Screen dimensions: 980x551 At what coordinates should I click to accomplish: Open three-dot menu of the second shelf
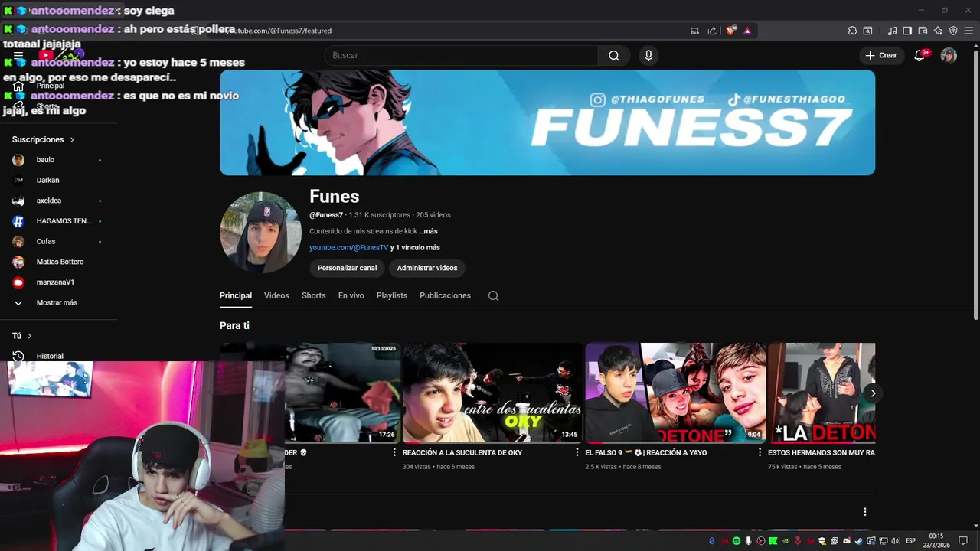point(865,512)
